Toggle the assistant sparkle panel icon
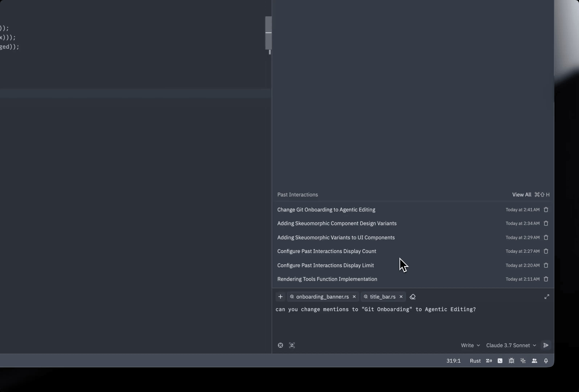Image resolution: width=579 pixels, height=392 pixels. click(523, 361)
